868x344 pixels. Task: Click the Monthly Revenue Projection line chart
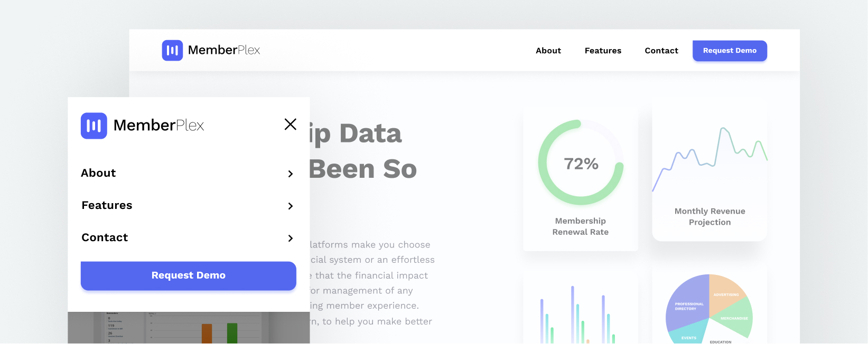click(710, 158)
